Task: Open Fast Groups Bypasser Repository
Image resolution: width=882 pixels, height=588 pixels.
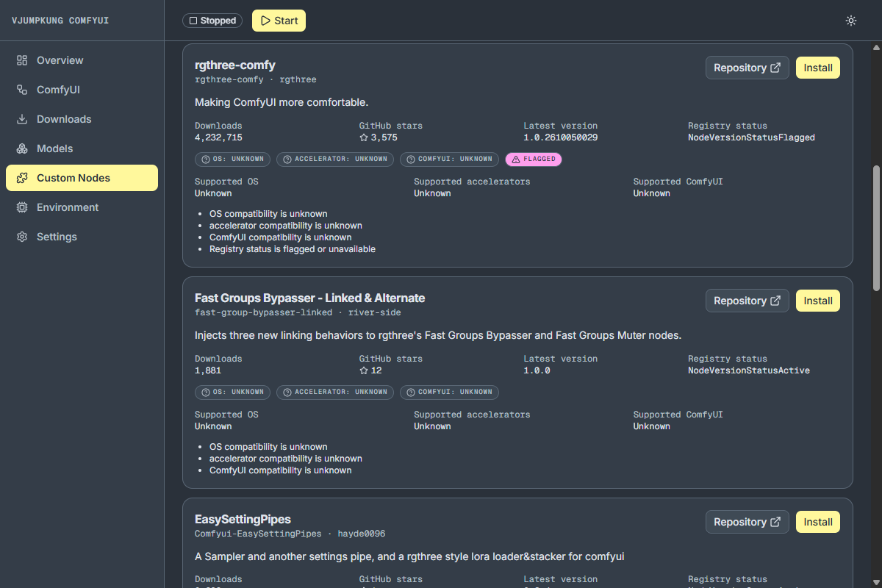Action: [x=747, y=301]
